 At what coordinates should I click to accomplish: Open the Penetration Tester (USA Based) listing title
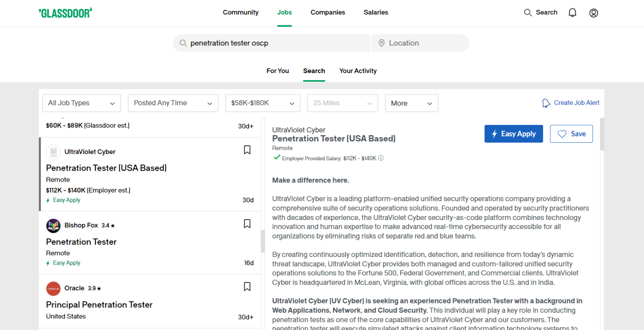pos(106,168)
